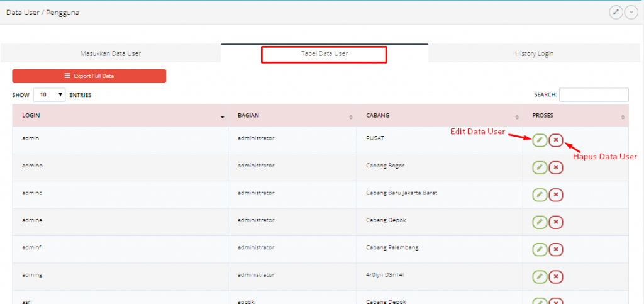Delete the adminf Cabang Palembang user

pyautogui.click(x=556, y=250)
